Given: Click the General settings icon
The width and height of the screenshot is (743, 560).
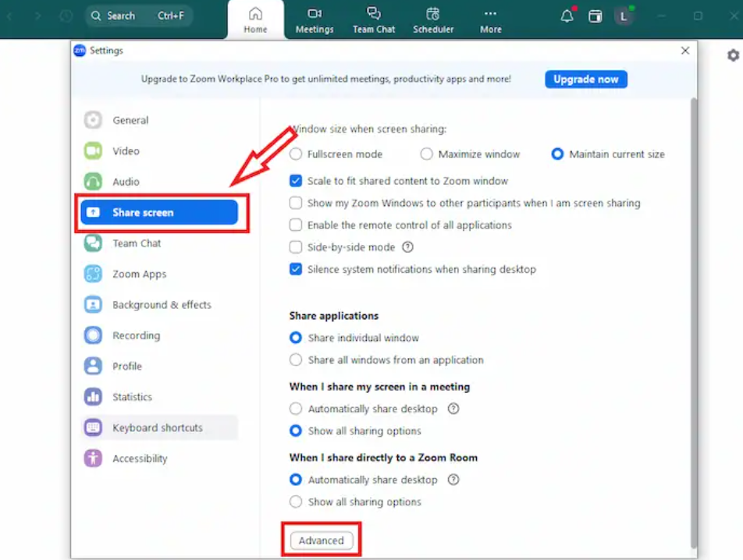Looking at the screenshot, I should point(93,120).
